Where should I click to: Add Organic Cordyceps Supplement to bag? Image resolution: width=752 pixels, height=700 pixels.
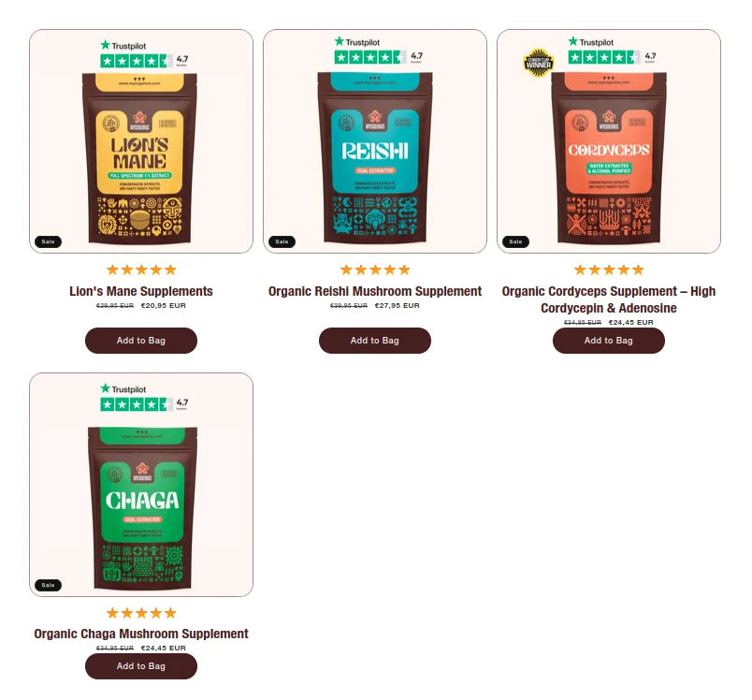609,341
